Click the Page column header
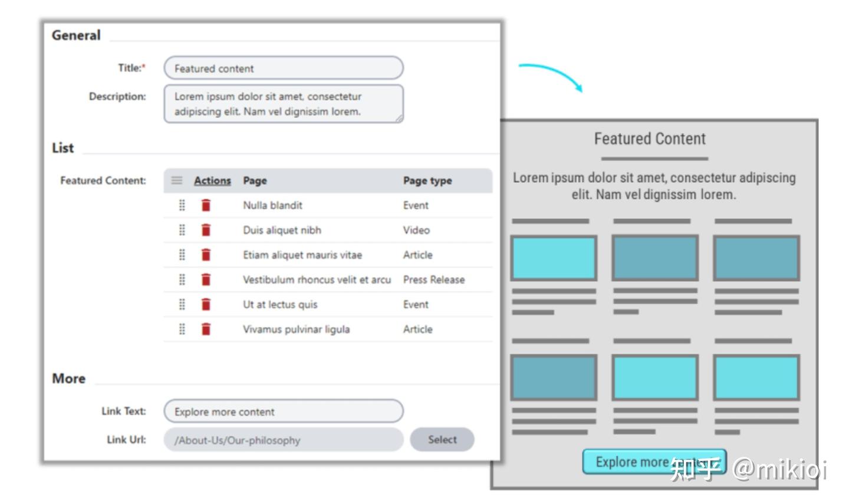849x504 pixels. point(255,180)
